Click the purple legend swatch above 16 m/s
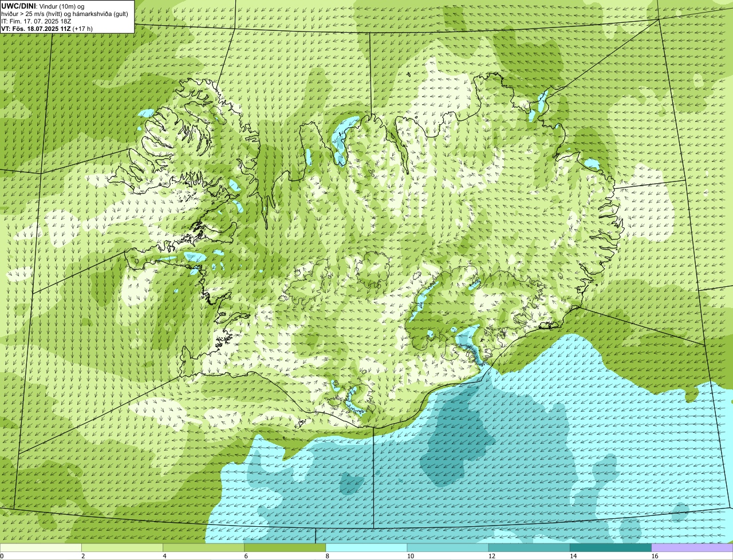This screenshot has width=733, height=560. click(x=692, y=548)
